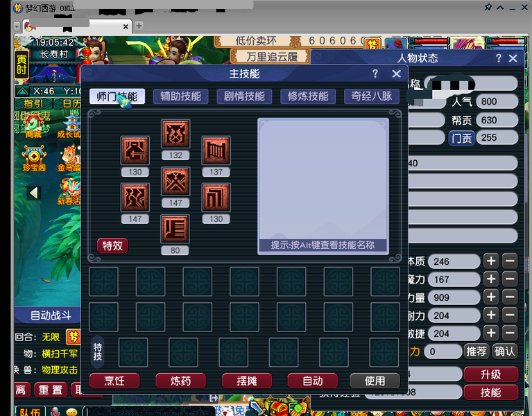Click the help icon in 主技能 window

point(375,73)
